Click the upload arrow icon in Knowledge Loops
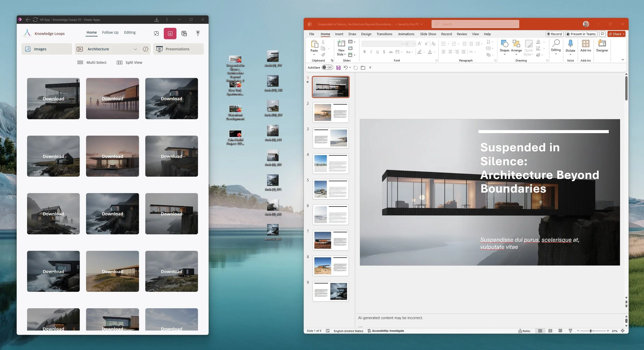This screenshot has width=644, height=350. (198, 33)
